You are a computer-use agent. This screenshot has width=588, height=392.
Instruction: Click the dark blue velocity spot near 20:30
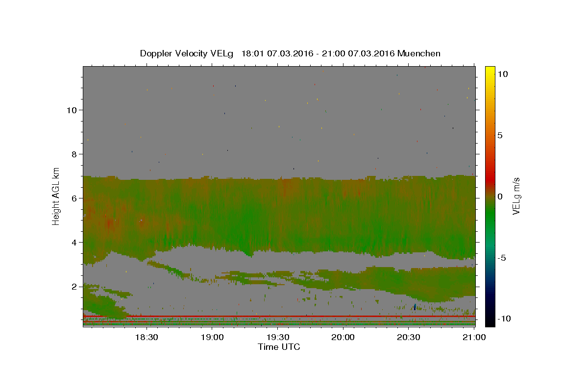[415, 307]
